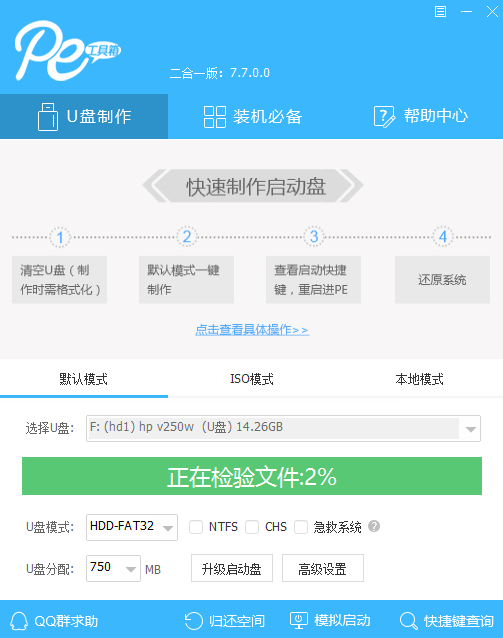Screen dimensions: 503x638
Task: Click the PE toolbox logo
Action: 68,50
